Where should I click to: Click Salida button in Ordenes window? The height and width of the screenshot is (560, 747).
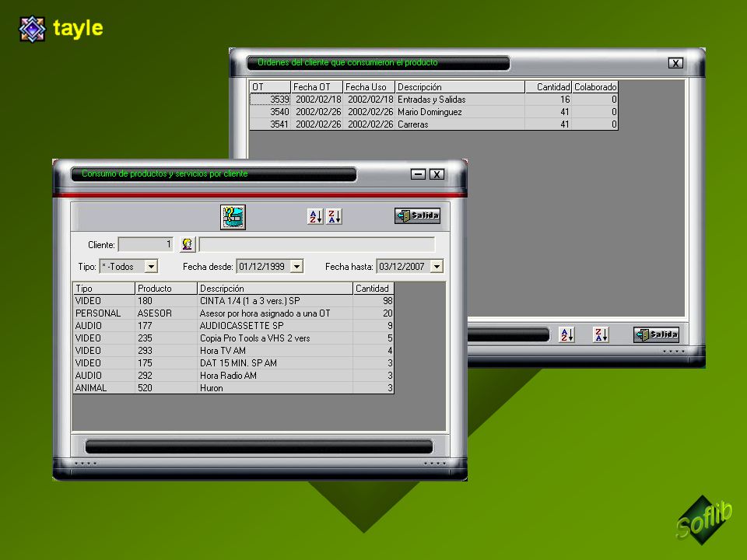[x=656, y=334]
